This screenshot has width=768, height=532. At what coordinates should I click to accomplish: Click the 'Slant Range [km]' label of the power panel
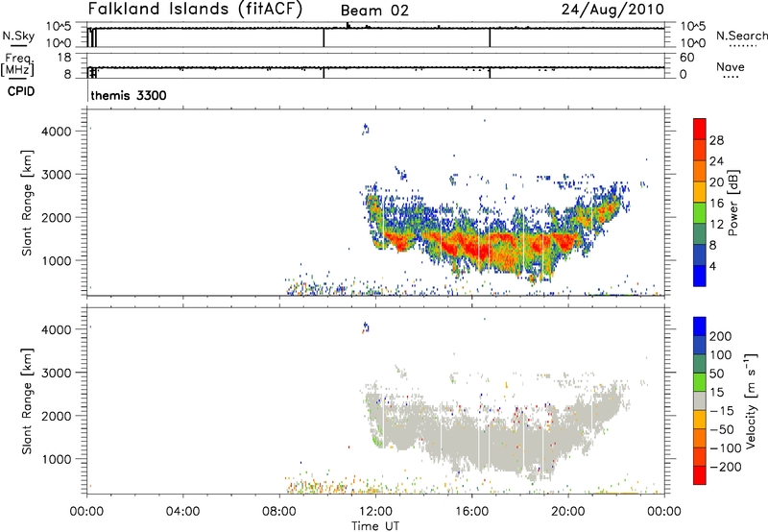click(x=27, y=203)
